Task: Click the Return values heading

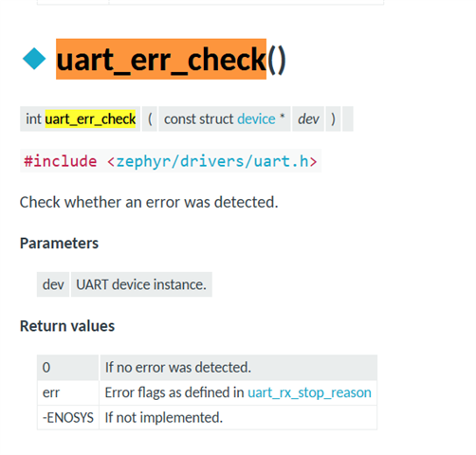Action: tap(67, 326)
